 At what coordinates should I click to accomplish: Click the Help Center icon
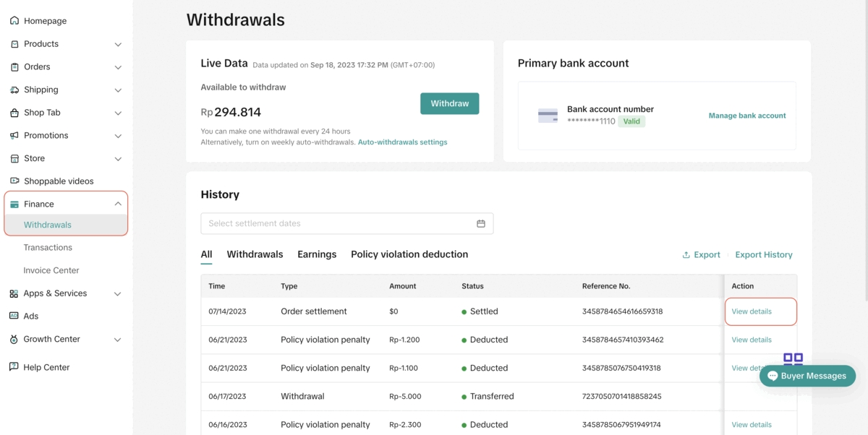coord(14,367)
